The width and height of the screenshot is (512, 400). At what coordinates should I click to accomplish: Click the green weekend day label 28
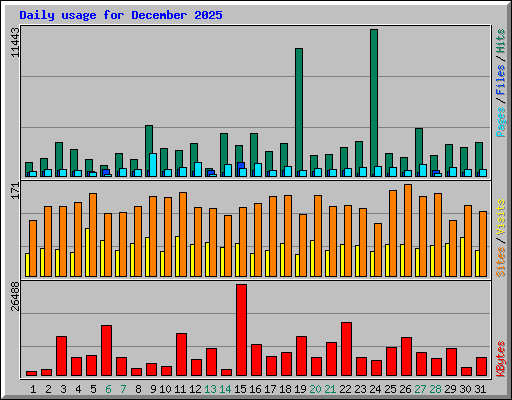(435, 389)
